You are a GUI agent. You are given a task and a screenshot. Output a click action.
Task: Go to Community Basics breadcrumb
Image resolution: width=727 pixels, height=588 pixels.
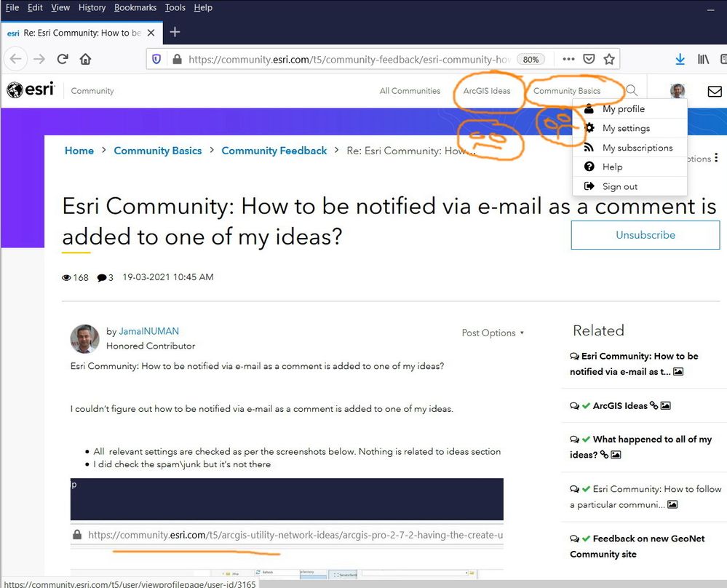158,151
